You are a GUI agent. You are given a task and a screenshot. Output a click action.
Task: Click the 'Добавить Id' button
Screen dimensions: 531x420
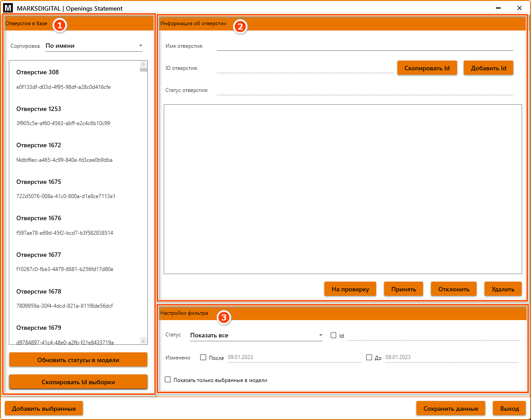click(x=488, y=68)
